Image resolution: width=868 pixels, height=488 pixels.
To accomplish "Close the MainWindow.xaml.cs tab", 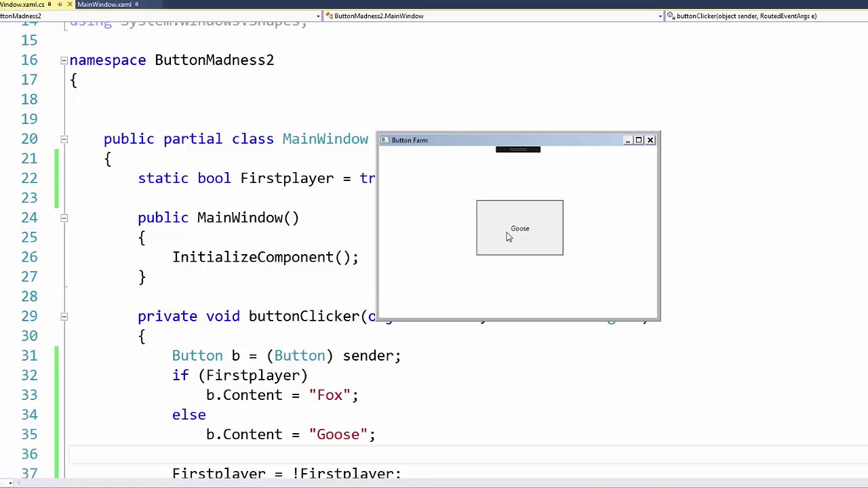I will 69,4.
